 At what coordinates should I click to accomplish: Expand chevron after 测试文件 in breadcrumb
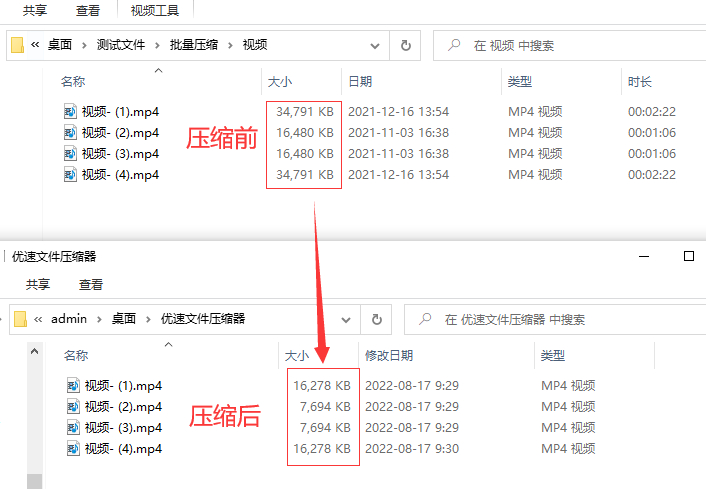pos(157,45)
